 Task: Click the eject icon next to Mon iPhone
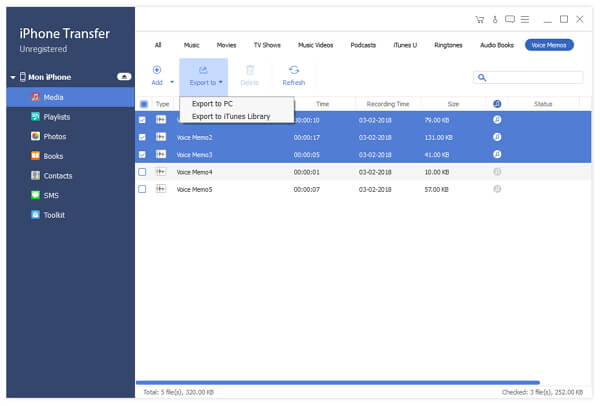tap(124, 77)
